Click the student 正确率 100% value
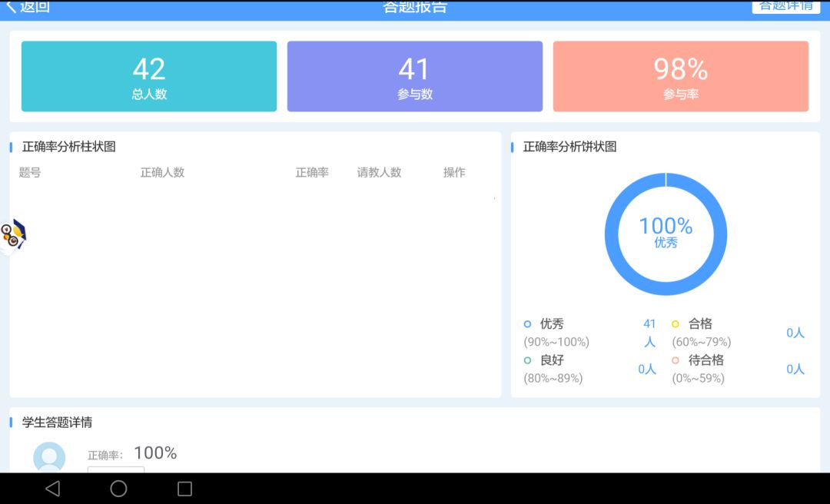The width and height of the screenshot is (830, 504). pos(155,453)
